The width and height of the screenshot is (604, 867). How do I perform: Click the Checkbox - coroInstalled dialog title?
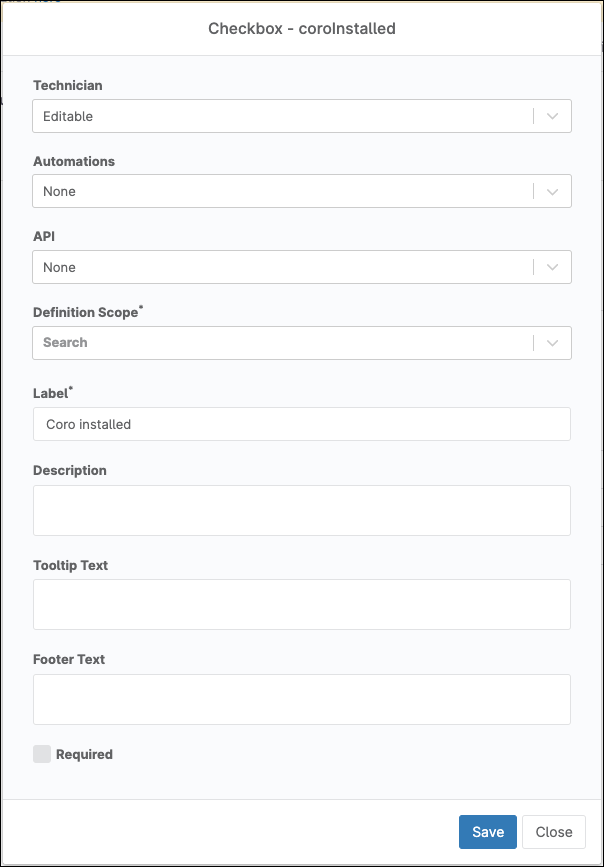click(302, 29)
